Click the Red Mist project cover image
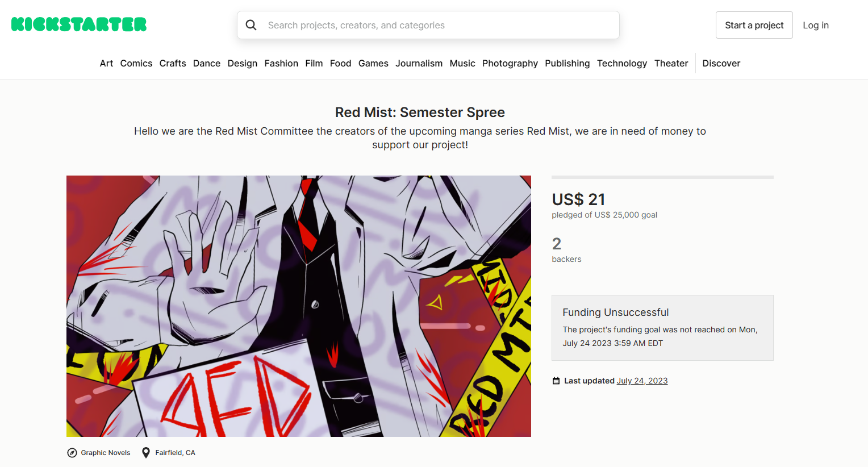 pyautogui.click(x=299, y=306)
